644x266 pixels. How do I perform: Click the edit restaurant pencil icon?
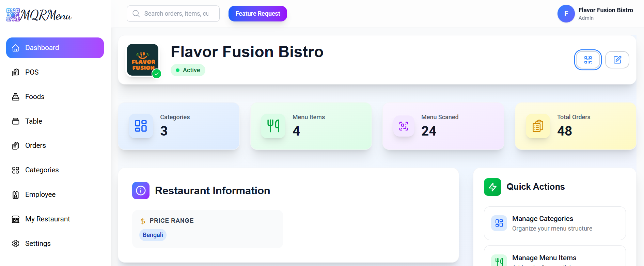pyautogui.click(x=617, y=60)
